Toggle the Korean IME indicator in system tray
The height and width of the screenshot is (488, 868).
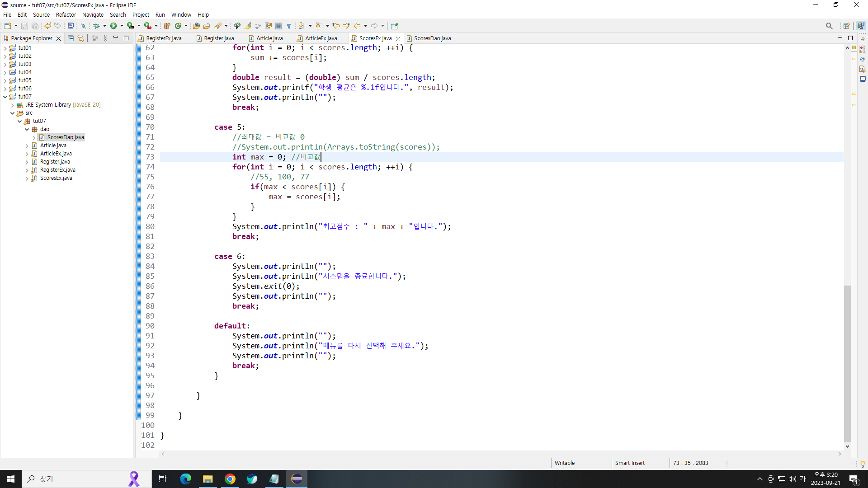803,479
